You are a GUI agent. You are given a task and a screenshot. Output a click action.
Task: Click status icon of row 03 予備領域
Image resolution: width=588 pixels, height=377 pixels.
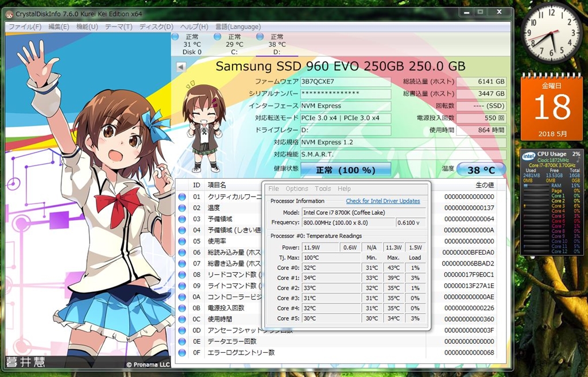tap(182, 219)
